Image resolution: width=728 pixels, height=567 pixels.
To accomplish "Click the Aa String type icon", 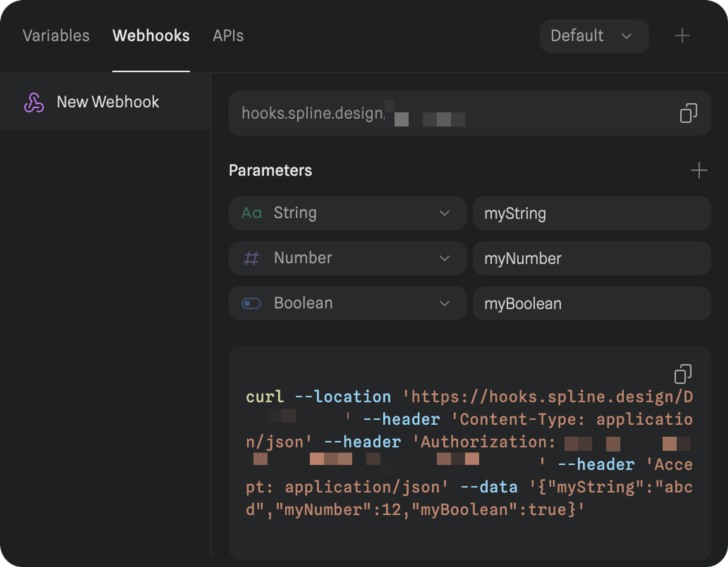I will 252,213.
